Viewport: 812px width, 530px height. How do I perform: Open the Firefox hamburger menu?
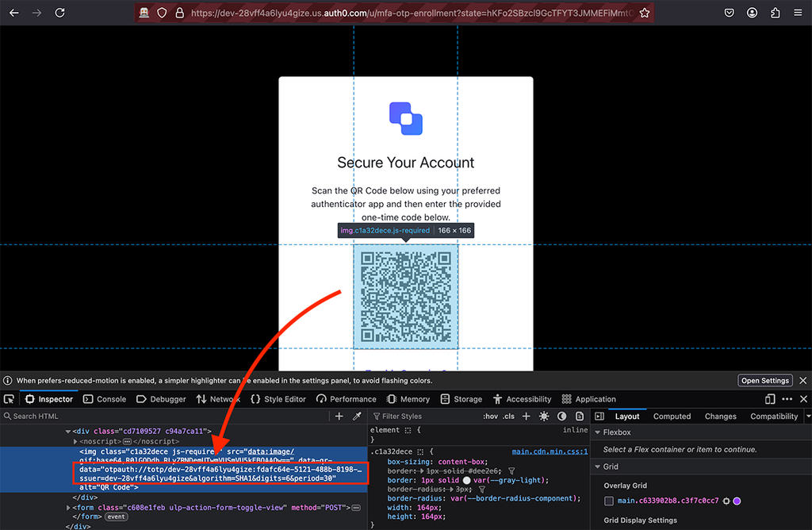pos(798,13)
